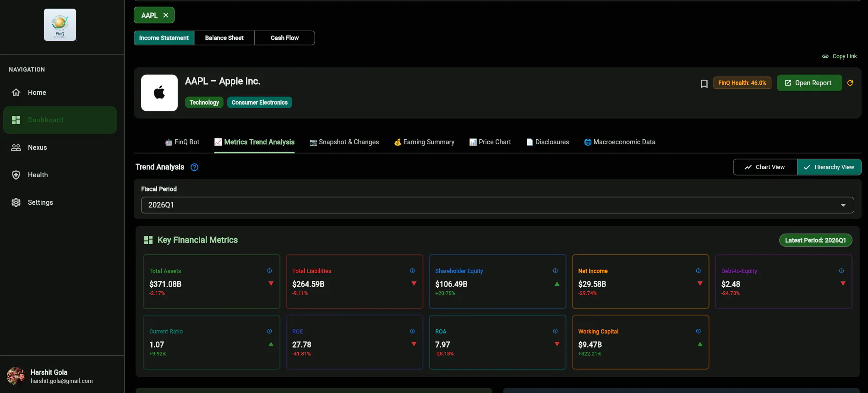
Task: Click the $29.58B Net Income value
Action: pyautogui.click(x=592, y=284)
